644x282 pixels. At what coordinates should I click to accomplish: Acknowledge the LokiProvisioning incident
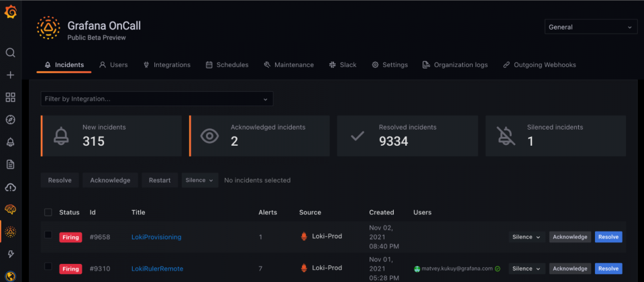[570, 237]
